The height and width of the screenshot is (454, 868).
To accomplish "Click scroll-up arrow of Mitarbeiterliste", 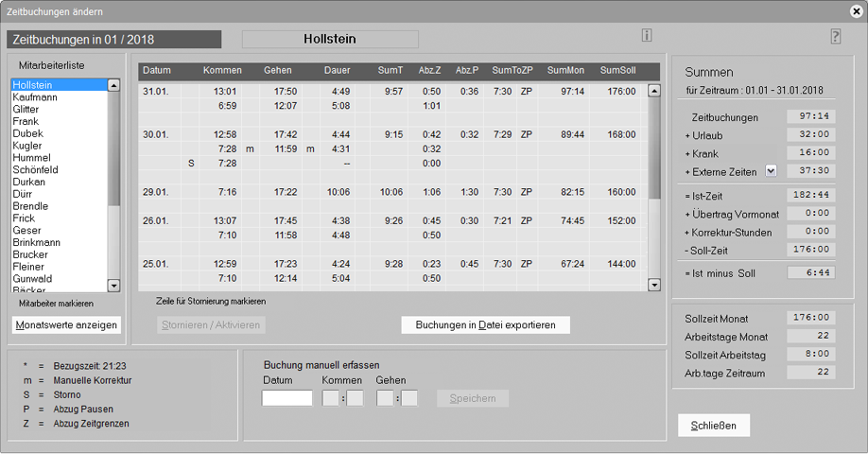I will [x=113, y=85].
